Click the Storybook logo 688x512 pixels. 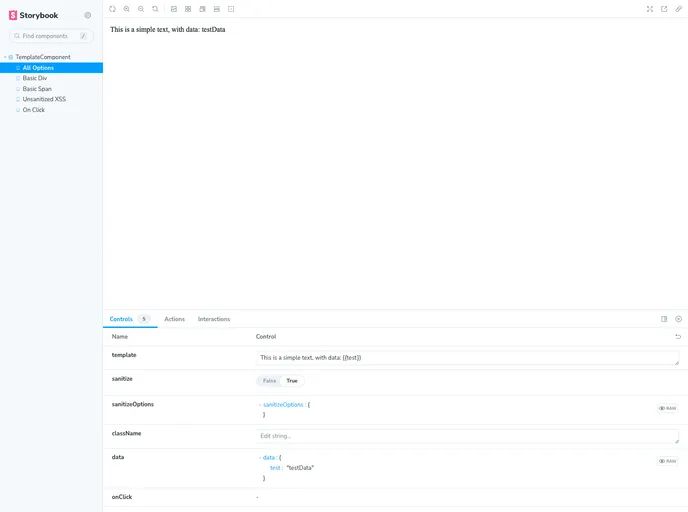click(x=33, y=15)
